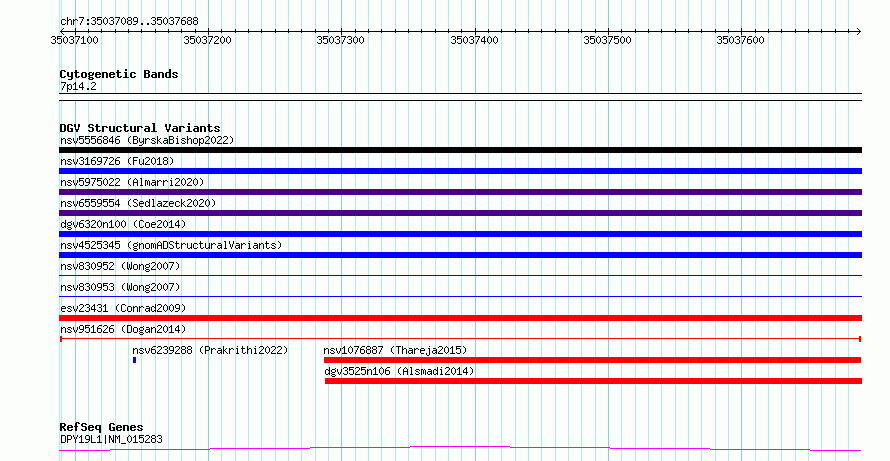Click the magenta DPY19L1 gene line
The image size is (890, 461).
[x=460, y=449]
